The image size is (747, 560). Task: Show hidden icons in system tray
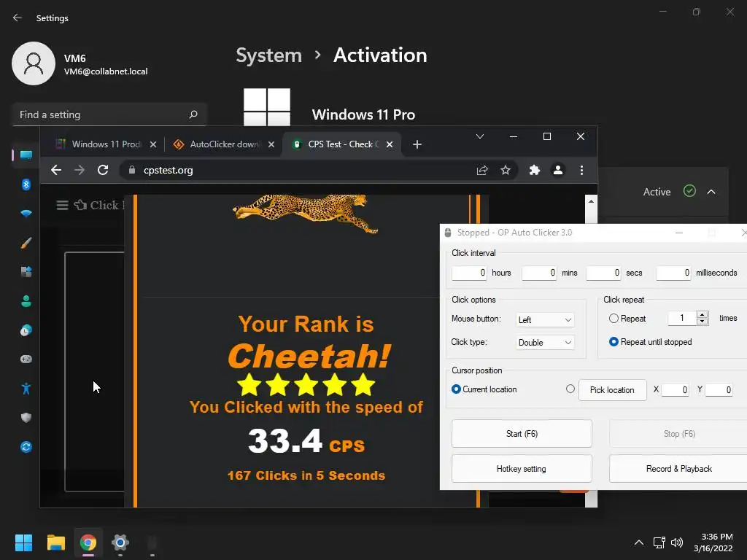[639, 542]
